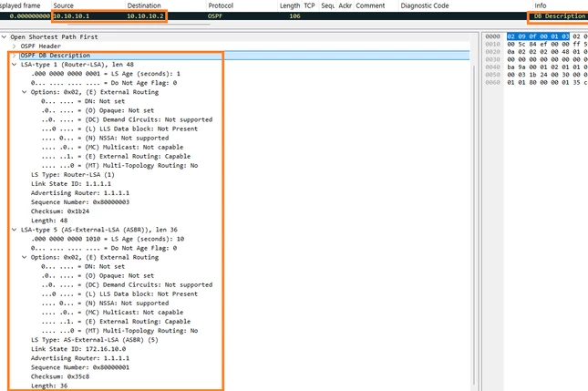Click the packet details vertical scrollbar
This screenshot has height=391, width=588.
[474, 225]
